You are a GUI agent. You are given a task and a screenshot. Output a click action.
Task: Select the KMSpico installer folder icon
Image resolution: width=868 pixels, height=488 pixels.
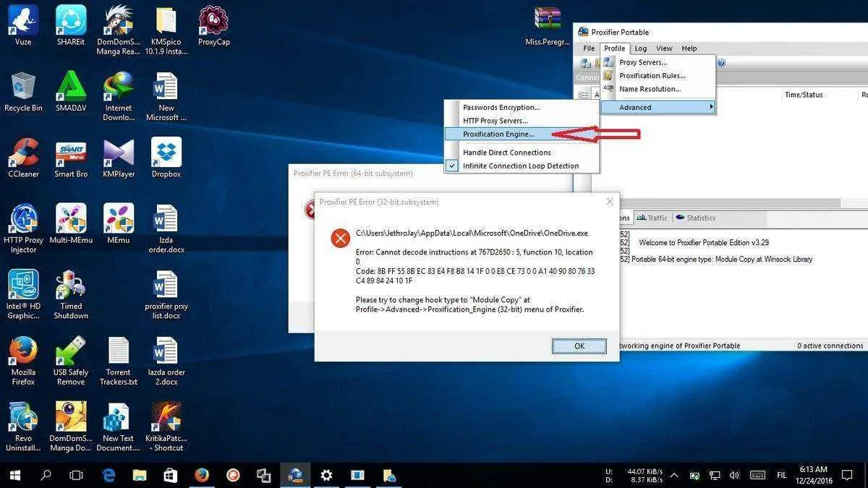tap(166, 30)
